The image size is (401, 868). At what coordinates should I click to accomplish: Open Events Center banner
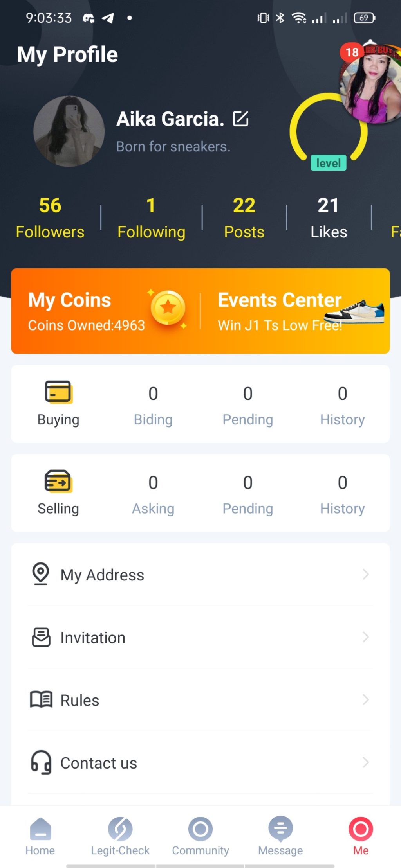(x=294, y=311)
